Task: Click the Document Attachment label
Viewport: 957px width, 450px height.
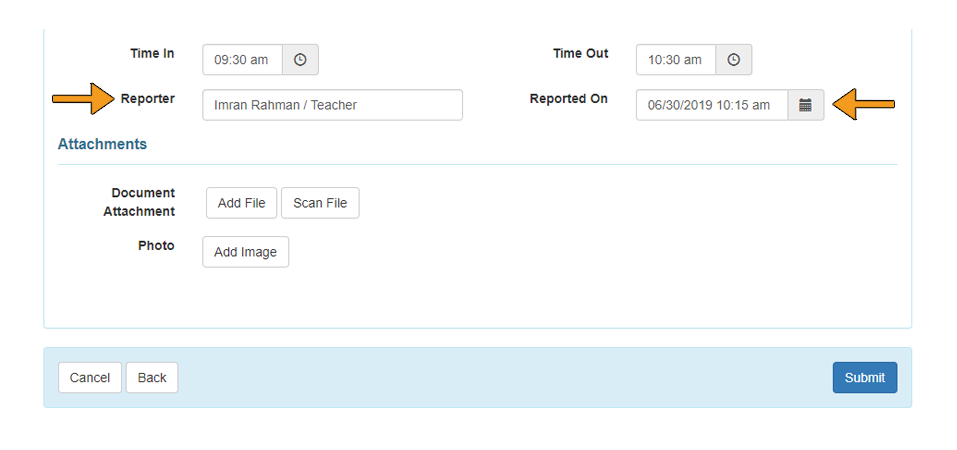Action: (x=139, y=202)
